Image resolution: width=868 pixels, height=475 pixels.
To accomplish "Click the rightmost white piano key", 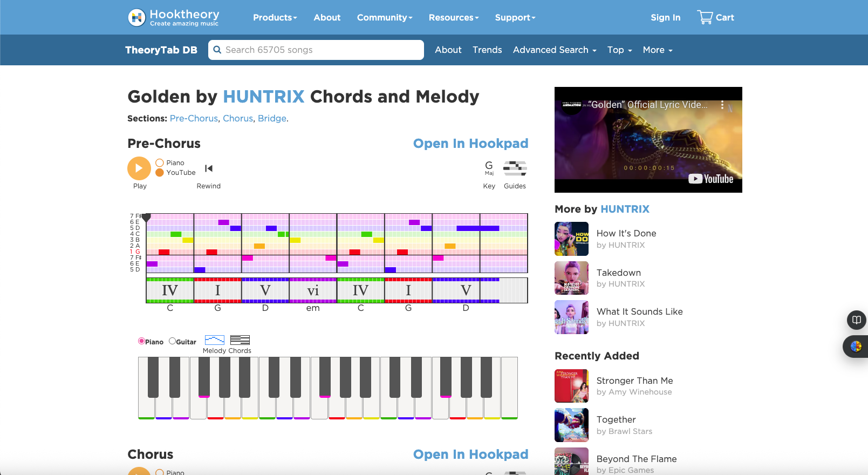I will 509,388.
